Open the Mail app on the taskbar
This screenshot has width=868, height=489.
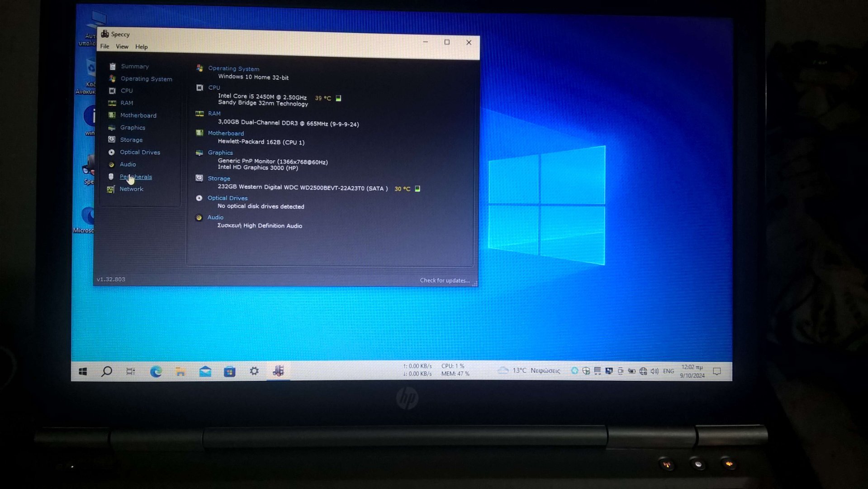[x=205, y=371]
